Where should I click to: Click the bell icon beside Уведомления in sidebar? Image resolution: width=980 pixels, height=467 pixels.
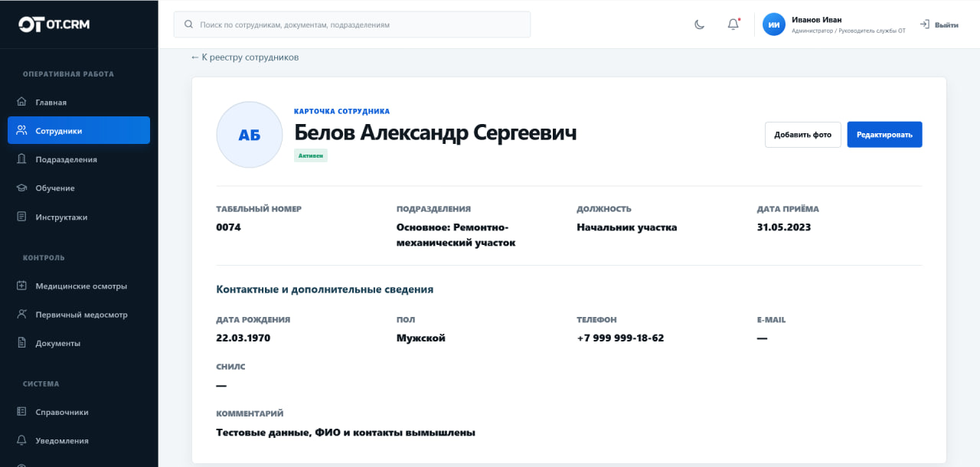click(x=21, y=440)
